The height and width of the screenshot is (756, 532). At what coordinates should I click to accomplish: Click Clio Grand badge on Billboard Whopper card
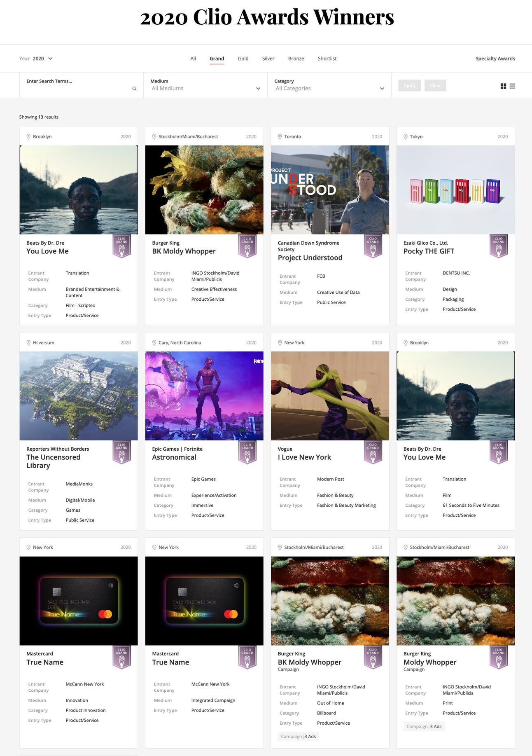tap(373, 657)
